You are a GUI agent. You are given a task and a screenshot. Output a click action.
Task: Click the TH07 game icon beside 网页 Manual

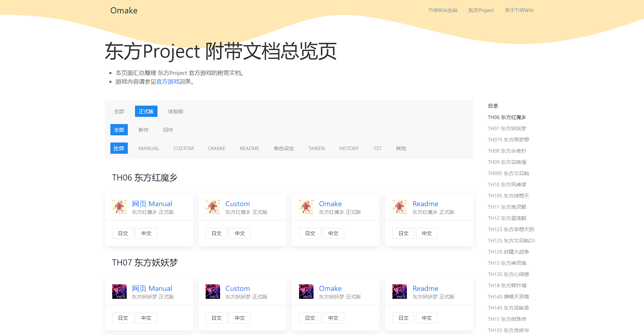pos(119,292)
